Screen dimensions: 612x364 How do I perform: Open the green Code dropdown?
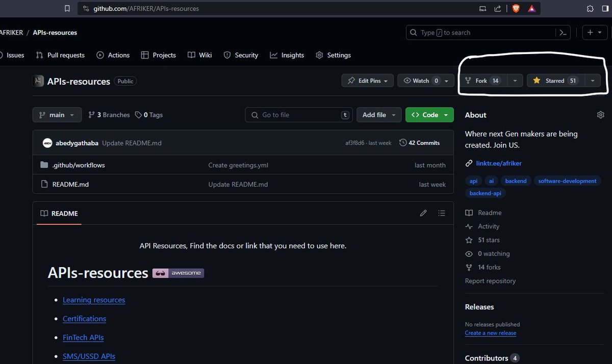[429, 115]
